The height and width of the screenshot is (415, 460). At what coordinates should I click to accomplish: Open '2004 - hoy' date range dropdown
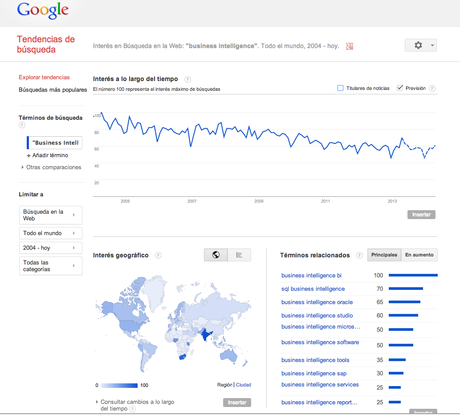point(51,248)
